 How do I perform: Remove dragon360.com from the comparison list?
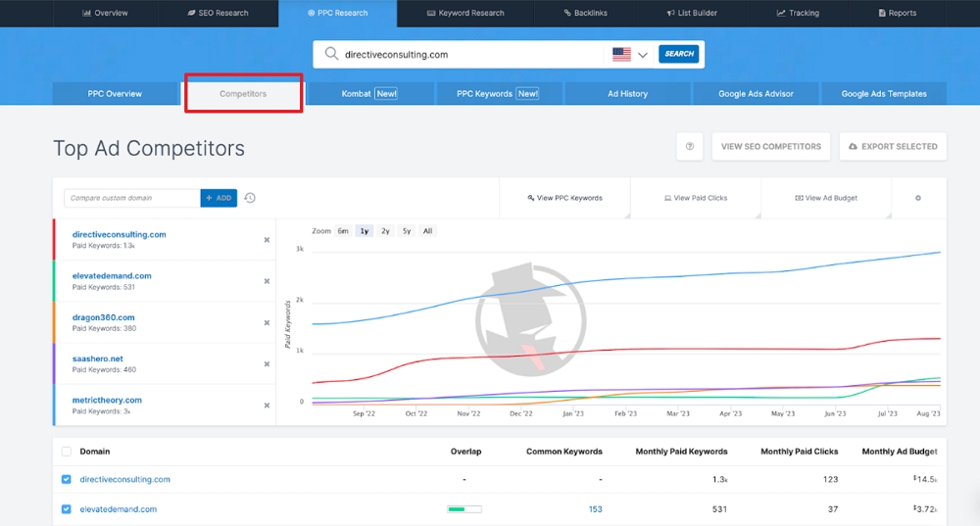tap(267, 322)
